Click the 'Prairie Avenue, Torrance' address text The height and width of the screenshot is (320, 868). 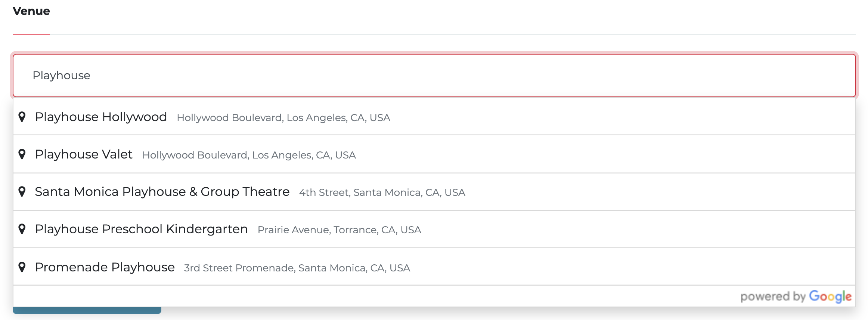(340, 230)
